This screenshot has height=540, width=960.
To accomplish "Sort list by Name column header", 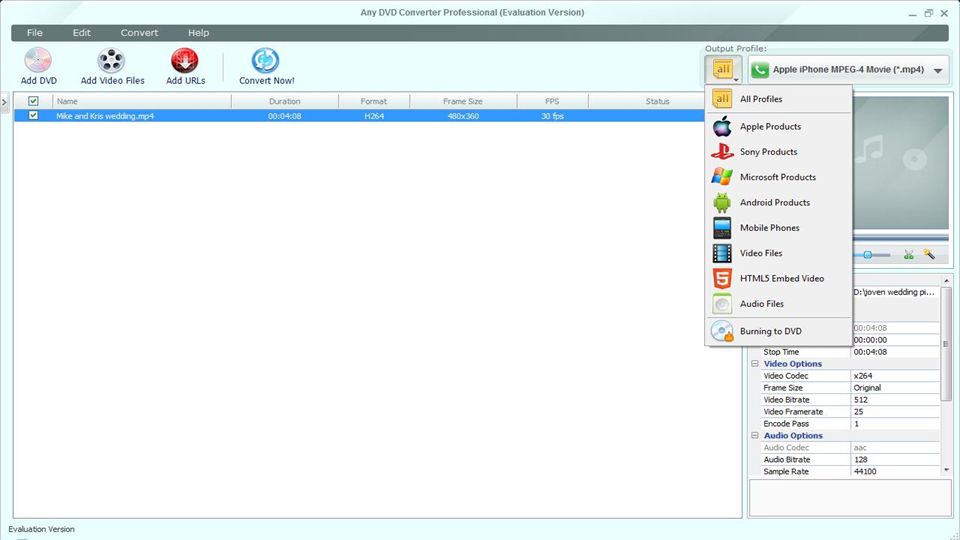I will [x=142, y=101].
